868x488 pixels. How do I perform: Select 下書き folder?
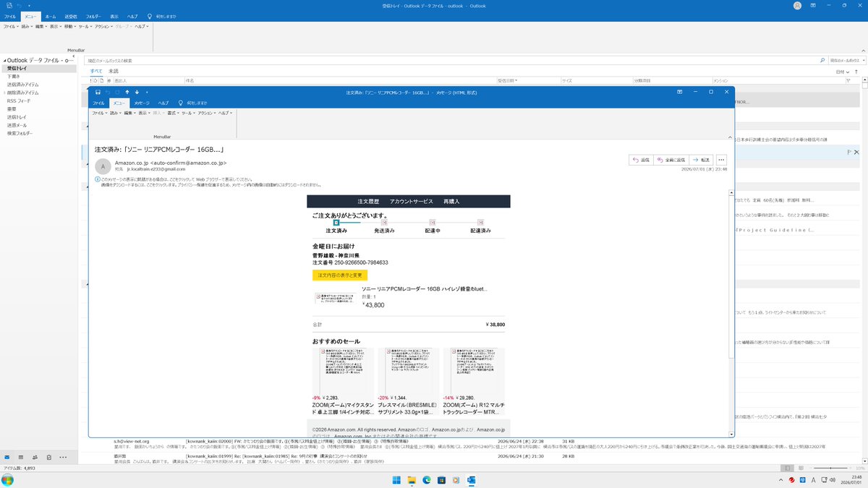pyautogui.click(x=14, y=76)
